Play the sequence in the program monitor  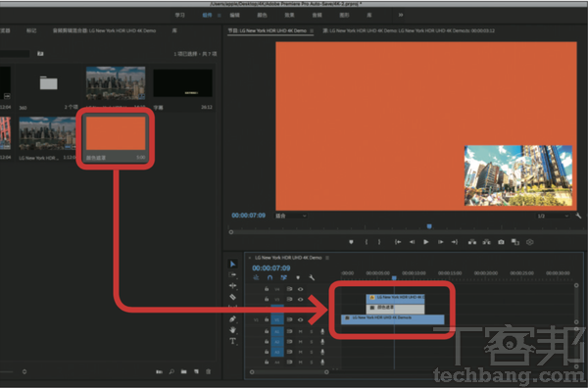[426, 242]
